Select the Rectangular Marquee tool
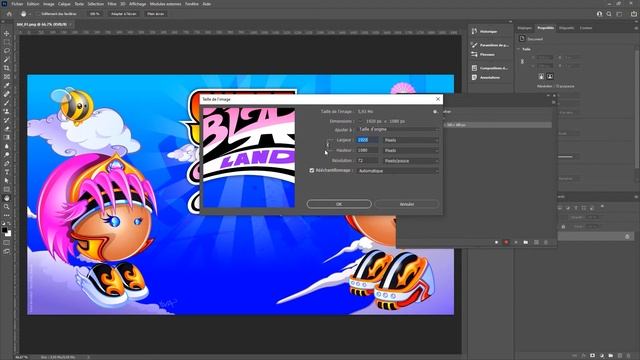 click(7, 42)
